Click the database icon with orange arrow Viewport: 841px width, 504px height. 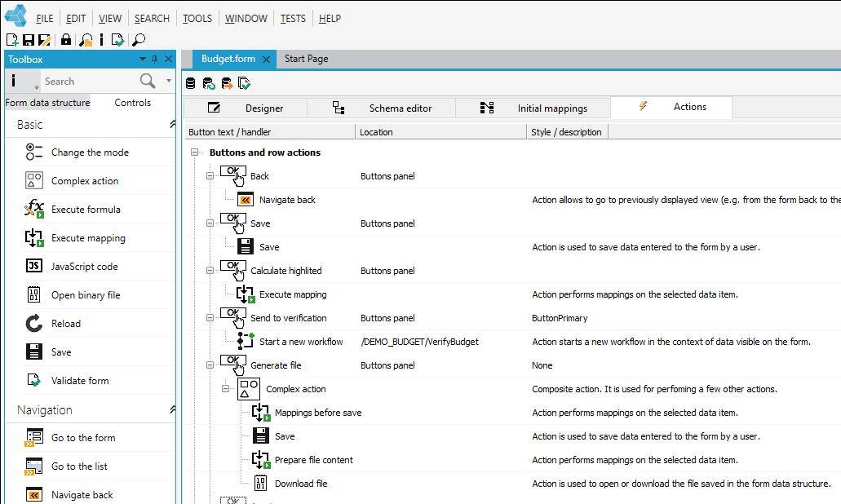[227, 83]
